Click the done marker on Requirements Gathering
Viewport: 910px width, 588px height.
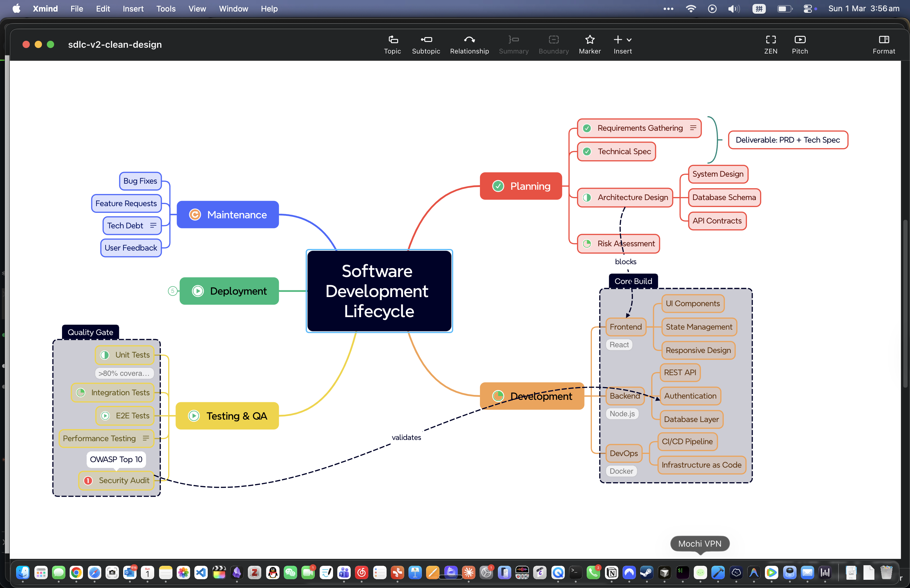[x=587, y=128]
